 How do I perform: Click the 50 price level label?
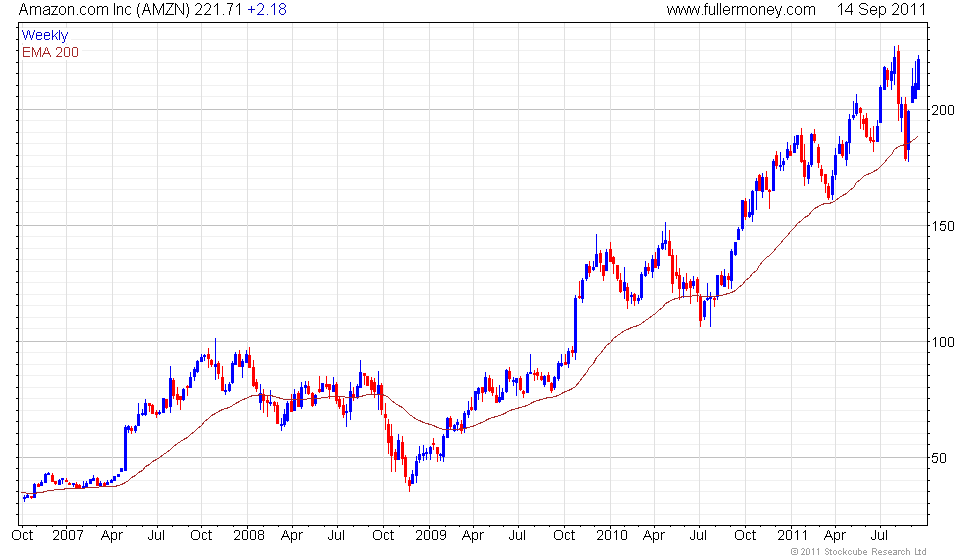(x=941, y=458)
